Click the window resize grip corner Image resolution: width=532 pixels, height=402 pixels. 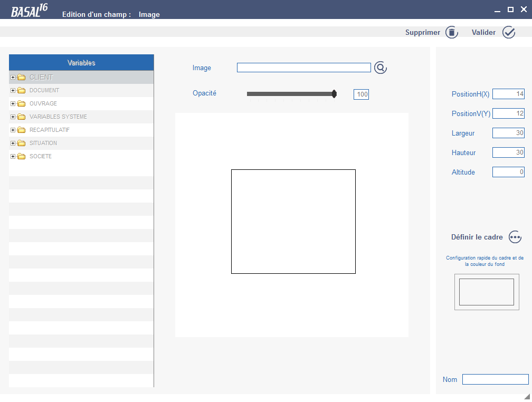[x=527, y=397]
